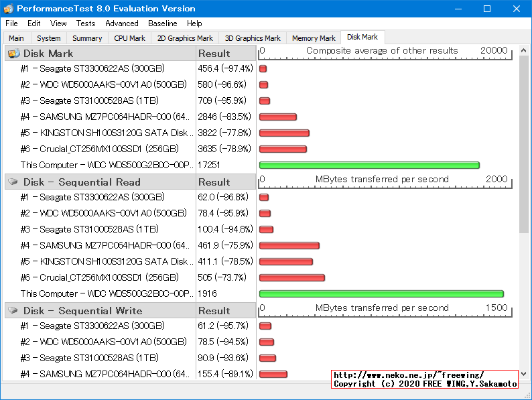Screen dimensions: 532x400
Task: Click the Disk Sequential Write drive icon
Action: point(13,311)
